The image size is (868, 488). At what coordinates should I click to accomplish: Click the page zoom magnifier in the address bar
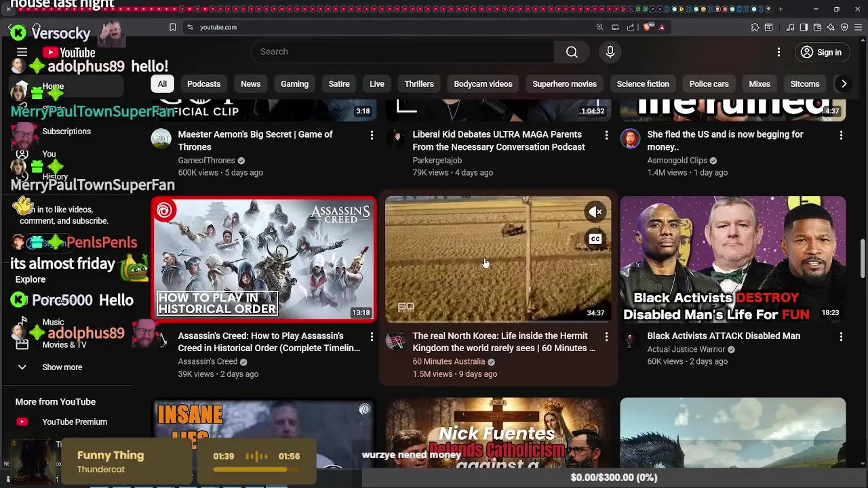(599, 27)
